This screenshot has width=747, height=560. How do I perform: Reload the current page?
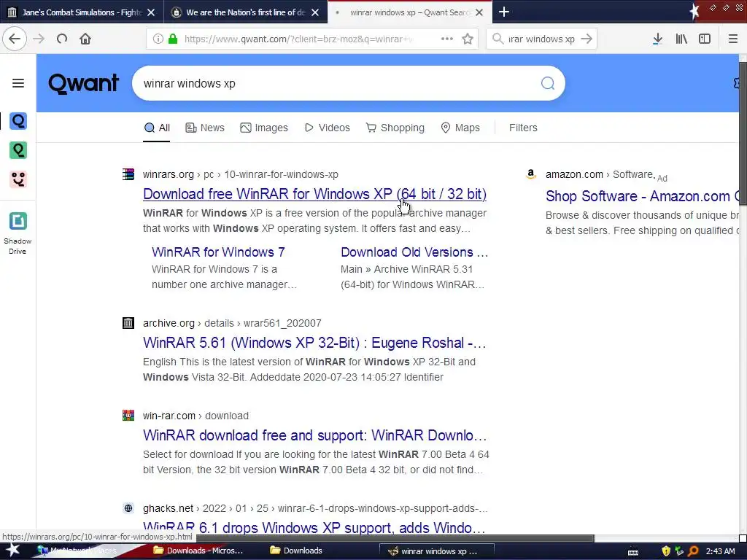62,39
